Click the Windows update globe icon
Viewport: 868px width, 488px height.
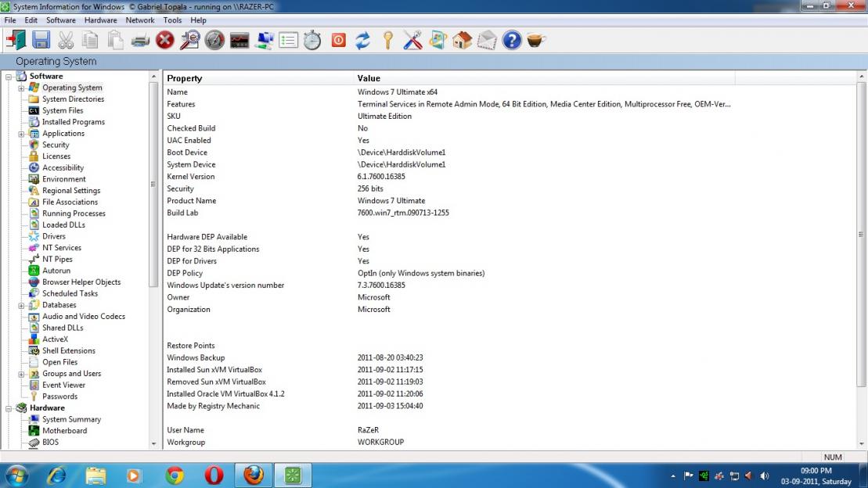[438, 41]
